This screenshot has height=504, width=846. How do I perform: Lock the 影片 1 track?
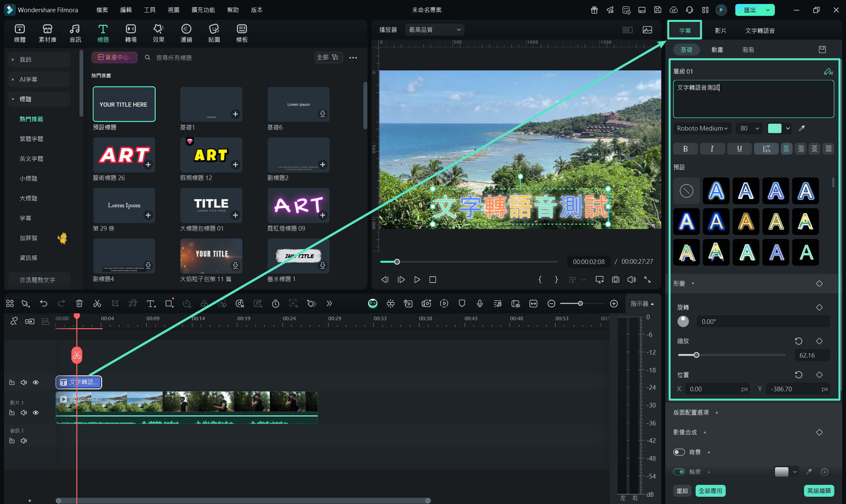12,412
